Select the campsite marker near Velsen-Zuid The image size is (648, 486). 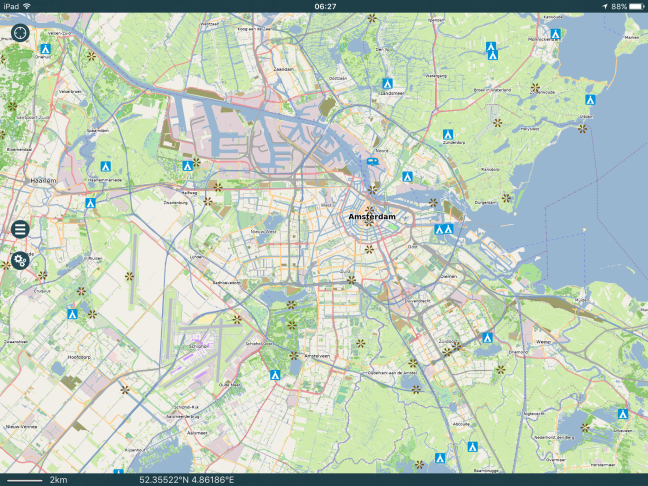click(46, 46)
